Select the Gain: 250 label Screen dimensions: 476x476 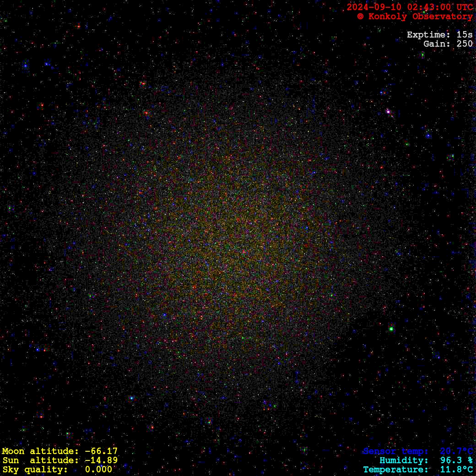(448, 44)
